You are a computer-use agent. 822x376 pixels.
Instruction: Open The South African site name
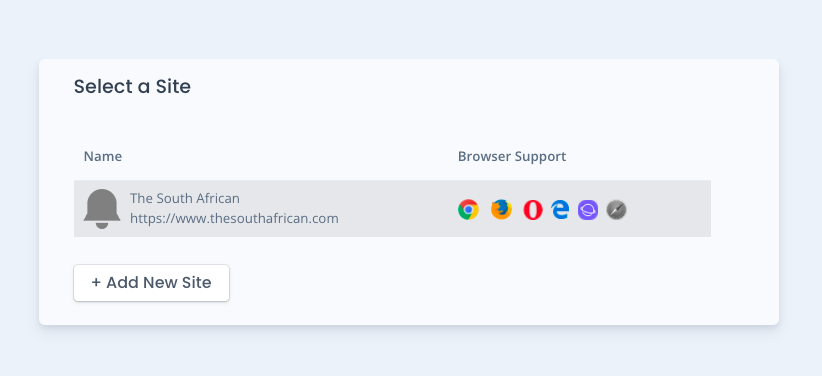185,199
